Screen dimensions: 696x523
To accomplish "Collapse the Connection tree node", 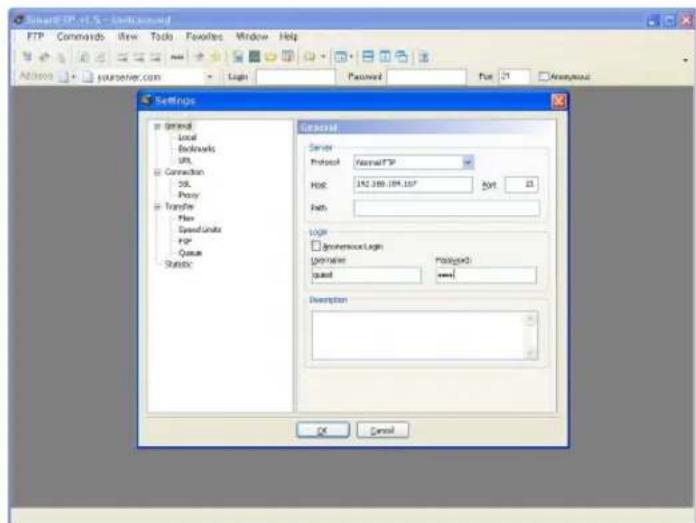I will click(157, 172).
